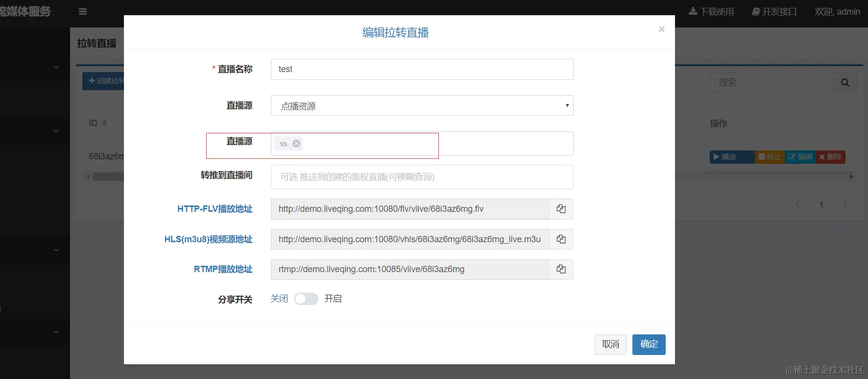The image size is (868, 379).
Task: Close the edit dialog with the X
Action: click(661, 29)
